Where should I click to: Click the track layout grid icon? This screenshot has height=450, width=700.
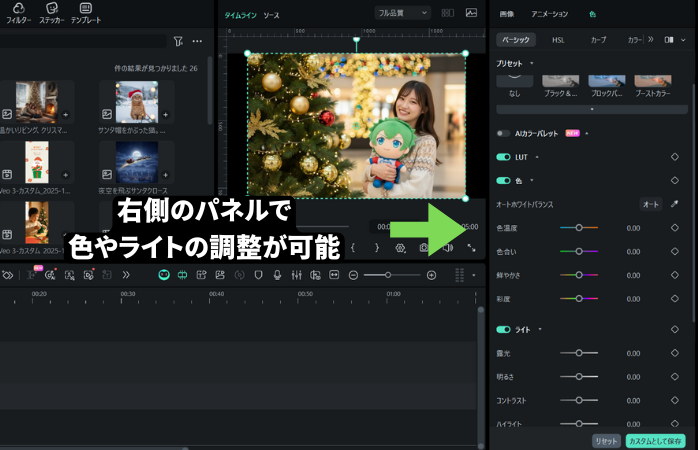click(x=459, y=275)
